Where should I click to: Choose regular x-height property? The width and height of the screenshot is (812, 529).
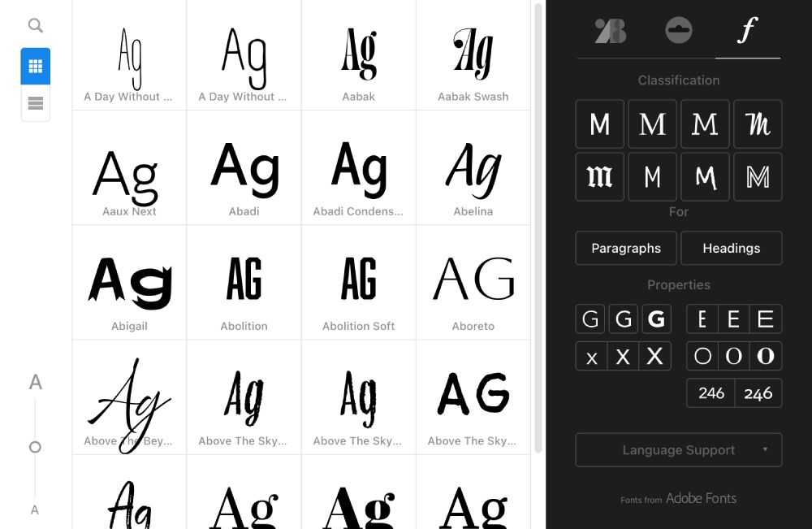[x=623, y=356]
